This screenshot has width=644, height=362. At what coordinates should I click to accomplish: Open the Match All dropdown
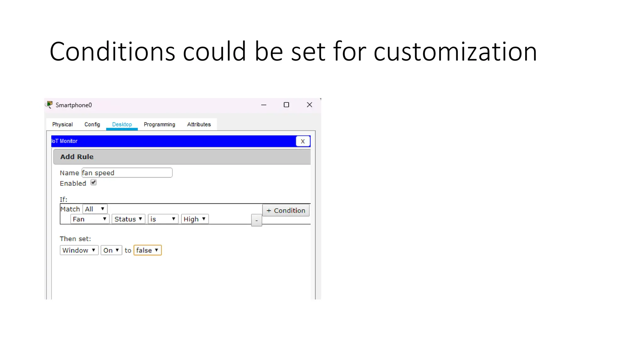pyautogui.click(x=95, y=209)
